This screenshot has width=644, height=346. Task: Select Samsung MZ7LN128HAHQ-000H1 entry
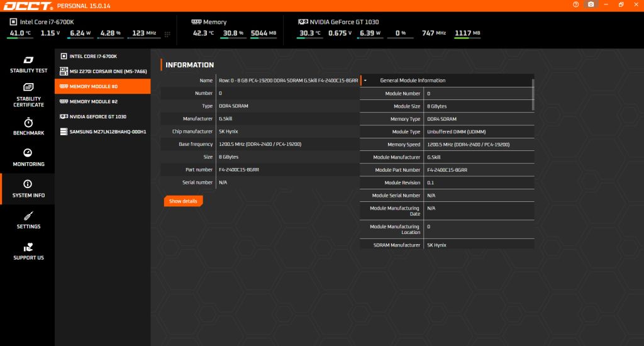[x=103, y=131]
